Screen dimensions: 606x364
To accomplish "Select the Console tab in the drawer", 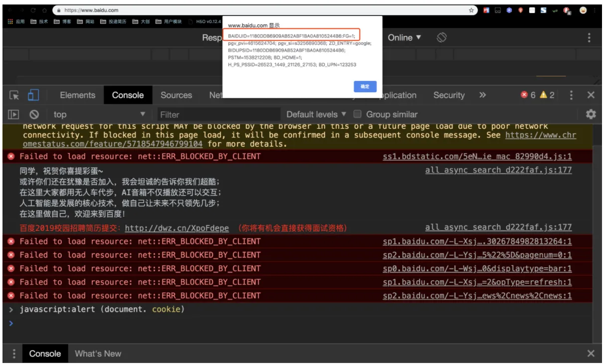I will coord(45,354).
